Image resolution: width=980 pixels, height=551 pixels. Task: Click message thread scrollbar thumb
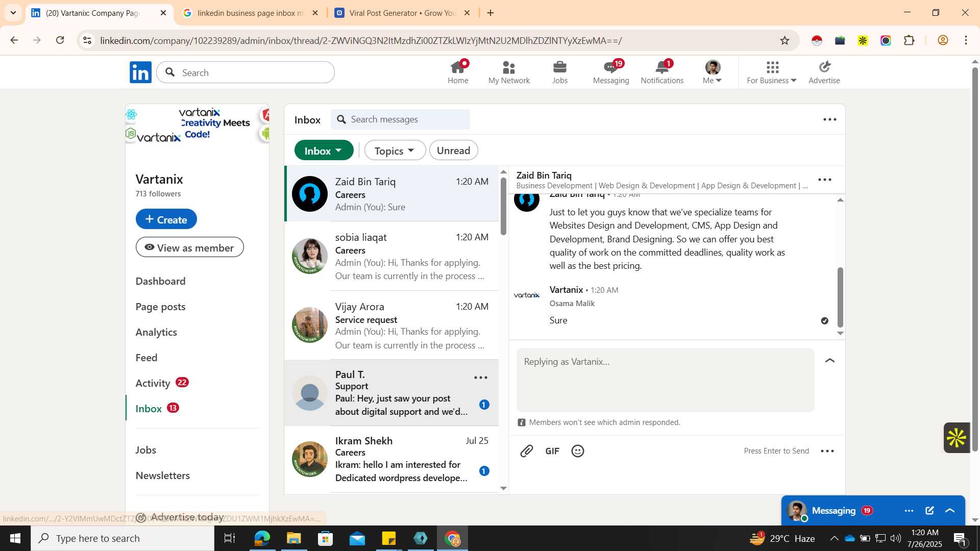[x=840, y=297]
